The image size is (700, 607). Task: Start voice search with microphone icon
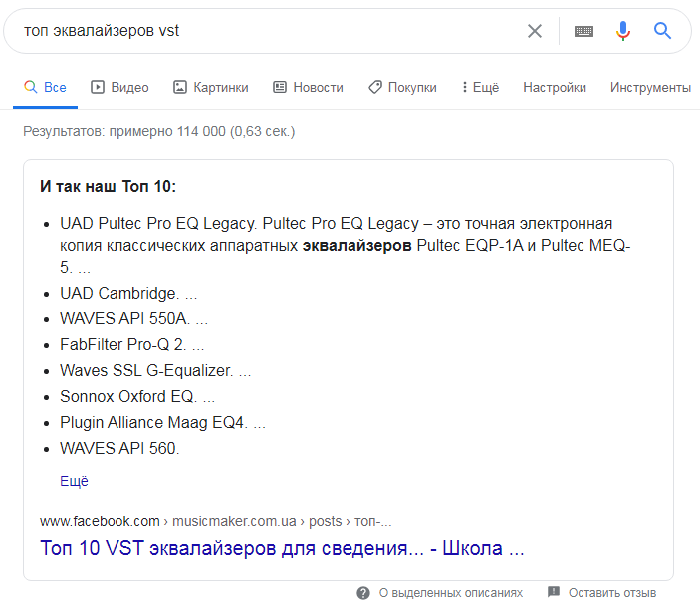(x=622, y=31)
